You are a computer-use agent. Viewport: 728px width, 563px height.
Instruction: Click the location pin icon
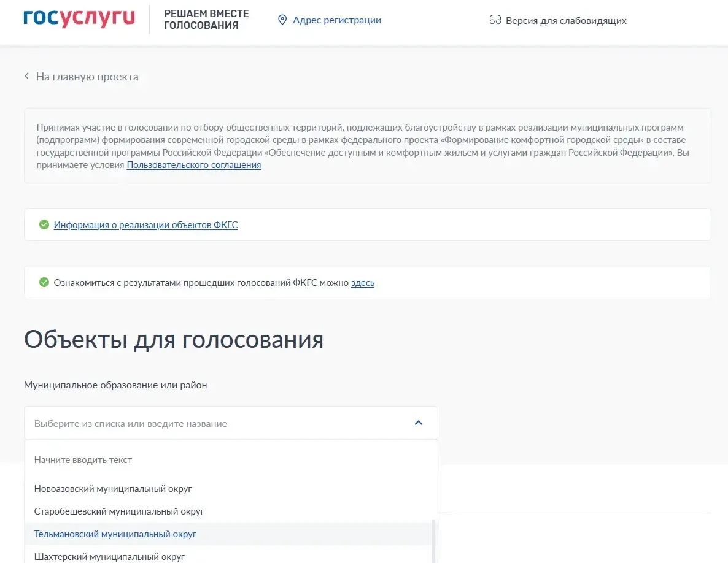tap(282, 20)
